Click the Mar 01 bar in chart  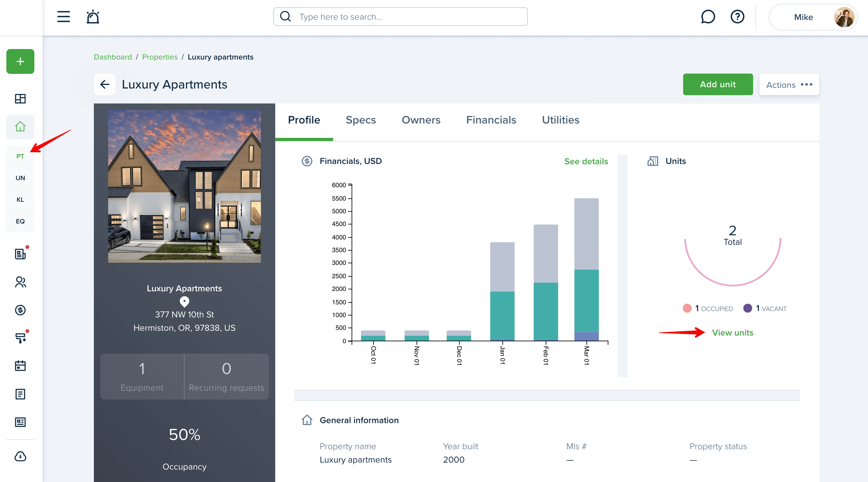pos(586,270)
